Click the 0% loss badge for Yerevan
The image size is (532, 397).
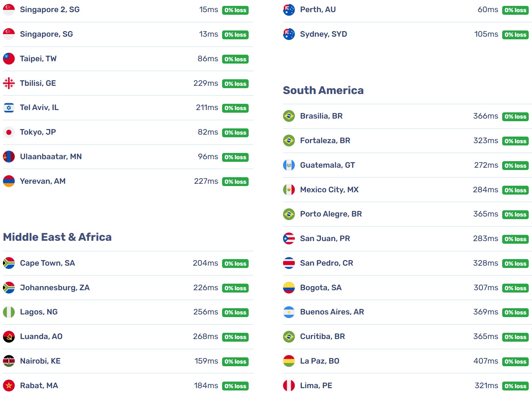(x=235, y=182)
